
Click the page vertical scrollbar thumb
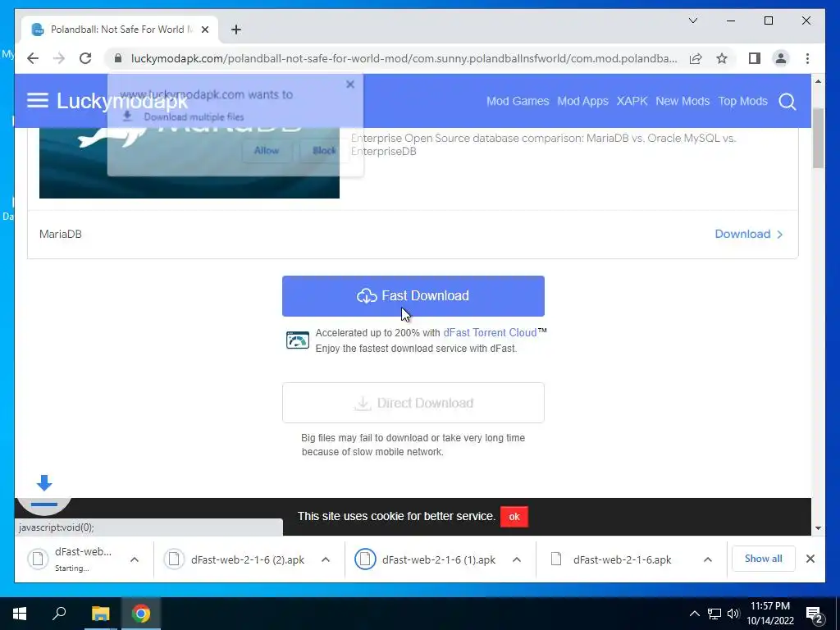click(818, 138)
